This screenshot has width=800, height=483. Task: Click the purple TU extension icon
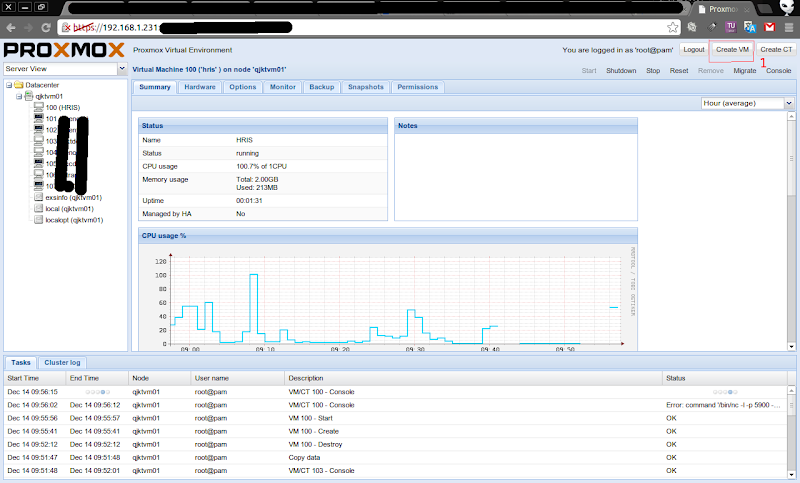[731, 27]
